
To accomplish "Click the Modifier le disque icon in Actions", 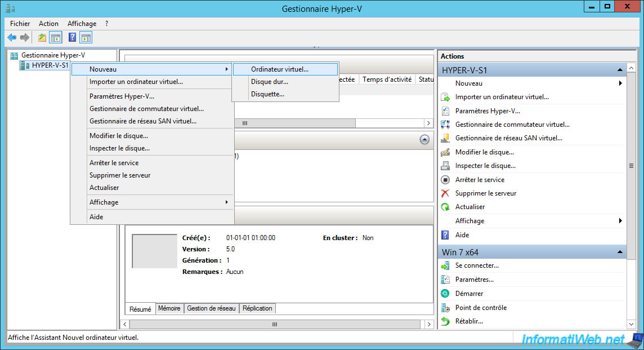I will click(x=445, y=152).
